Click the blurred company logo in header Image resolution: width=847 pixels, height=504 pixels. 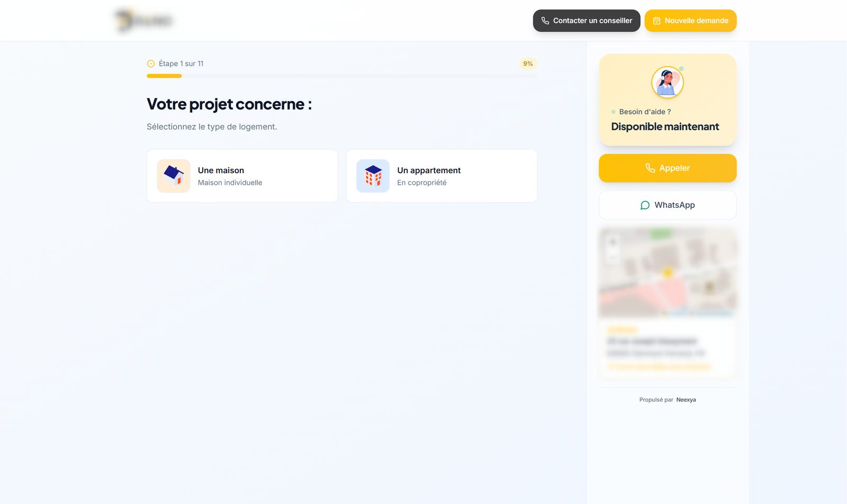(144, 21)
